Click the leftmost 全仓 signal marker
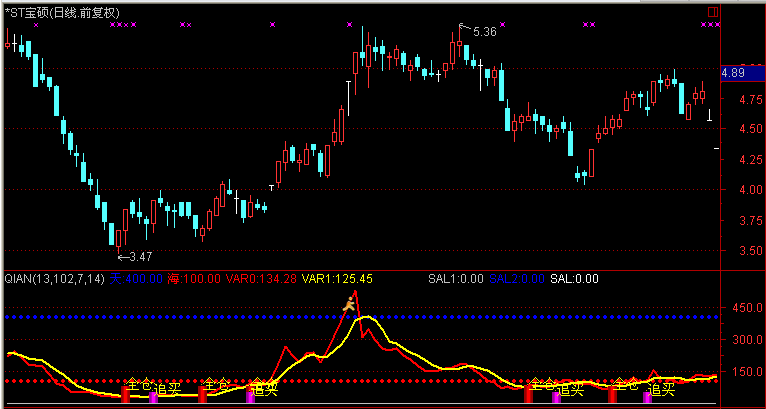Viewport: 766px width, 409px height. click(137, 384)
